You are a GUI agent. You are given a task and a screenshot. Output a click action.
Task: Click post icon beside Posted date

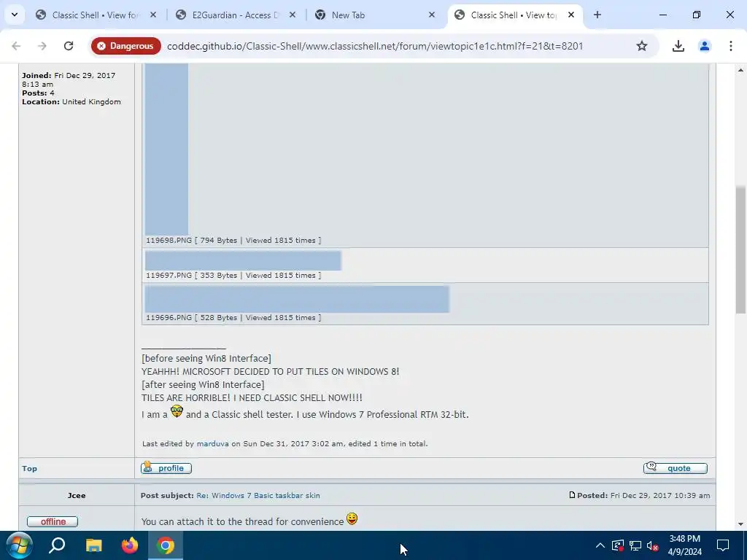[x=572, y=495]
